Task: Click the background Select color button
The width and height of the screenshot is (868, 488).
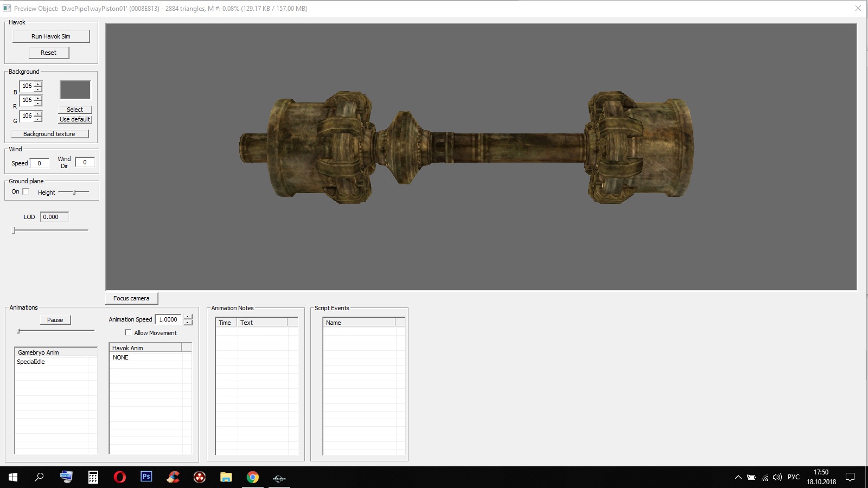Action: 75,110
